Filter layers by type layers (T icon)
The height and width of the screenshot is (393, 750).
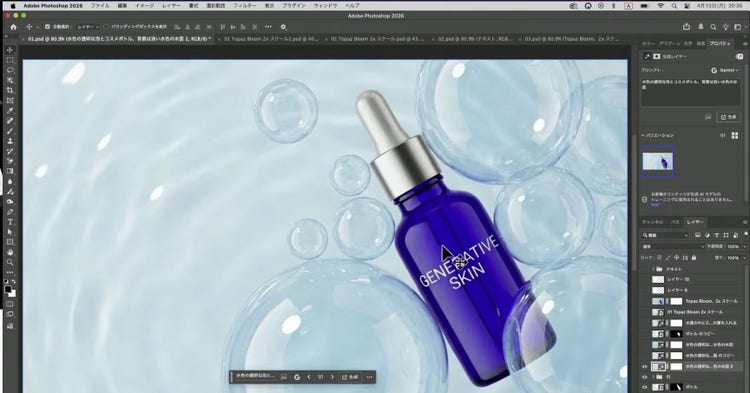point(717,235)
